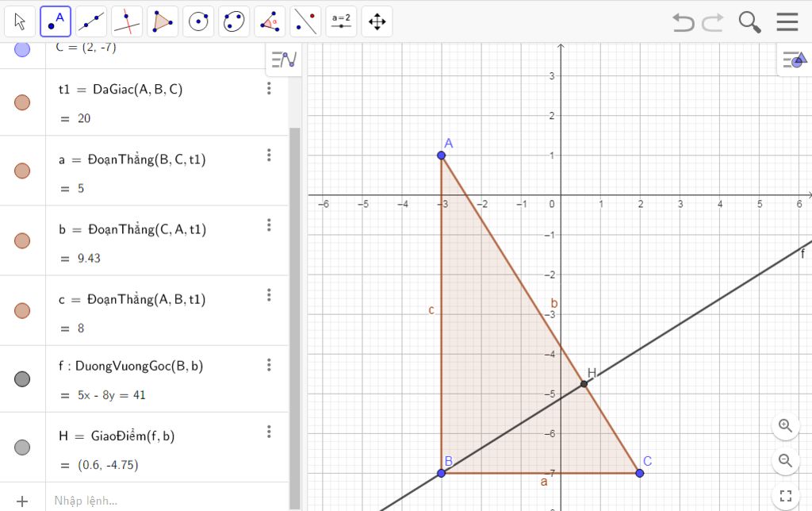
Task: Click the f : DuongVuongGoc(B, b) definition
Action: [131, 367]
